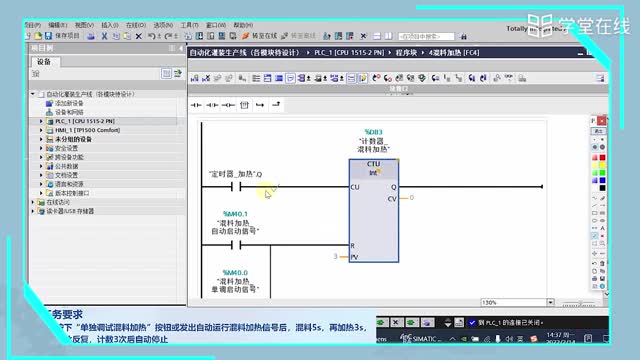
Task: Click the insert network icon in editor toolbar
Action: (x=195, y=78)
